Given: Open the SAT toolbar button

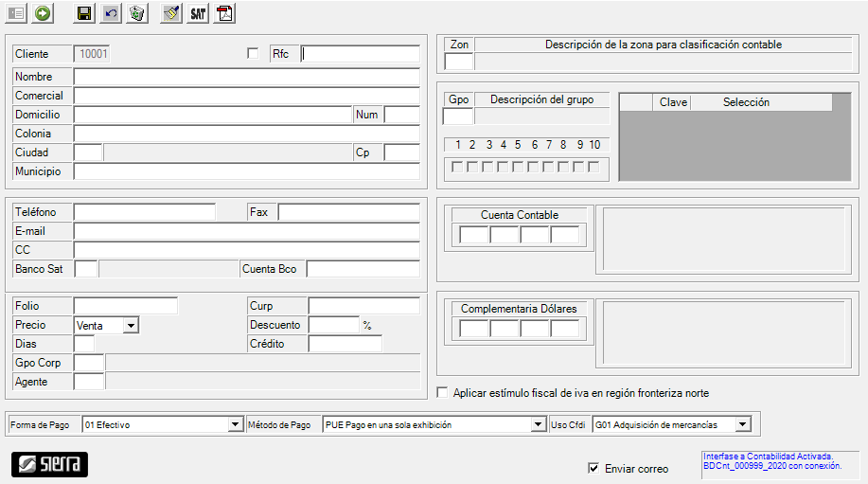Looking at the screenshot, I should (198, 13).
